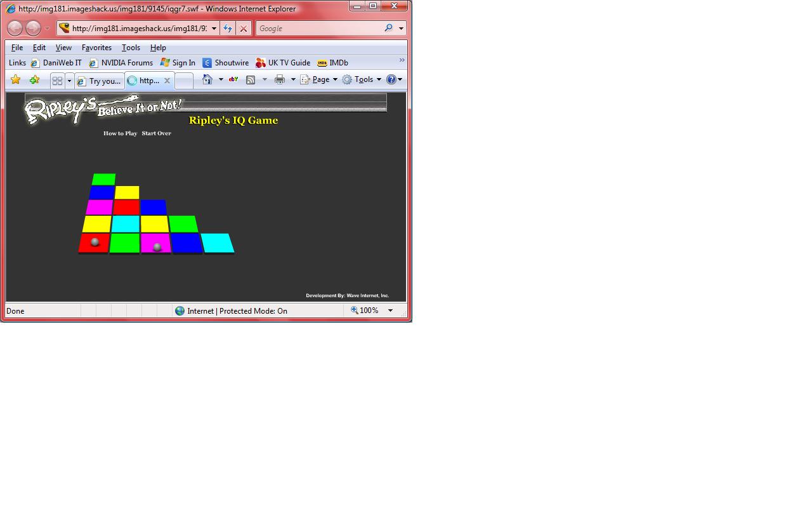The image size is (812, 508).
Task: Click the eBay toolbar icon
Action: [233, 79]
